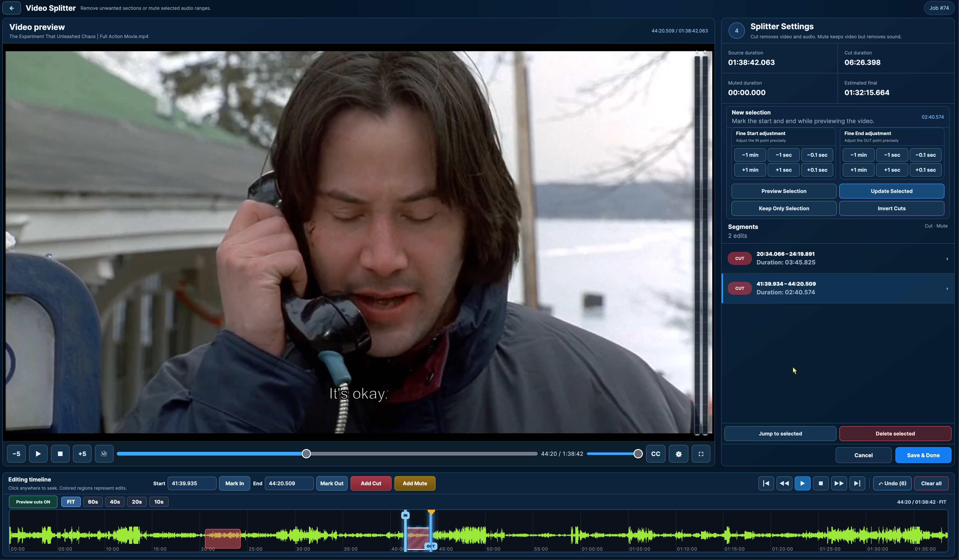This screenshot has width=959, height=560.
Task: Jump to timeline start icon
Action: pyautogui.click(x=766, y=483)
